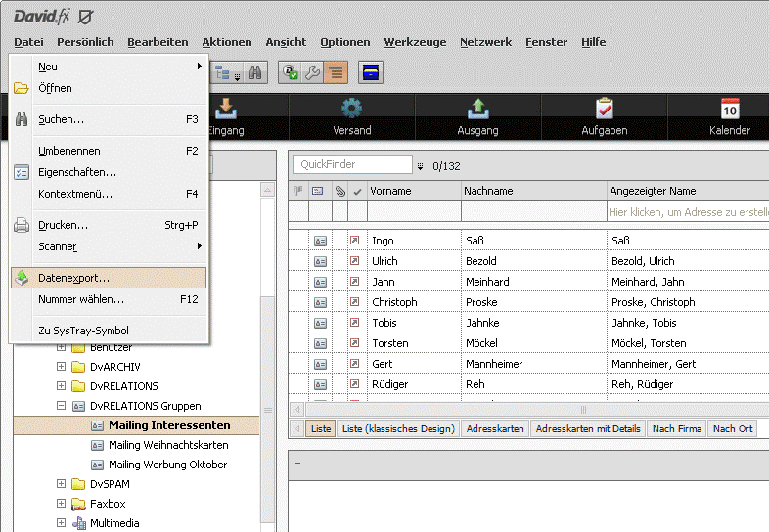769x532 pixels.
Task: Expand the DvSPAM folder
Action: coord(61,483)
